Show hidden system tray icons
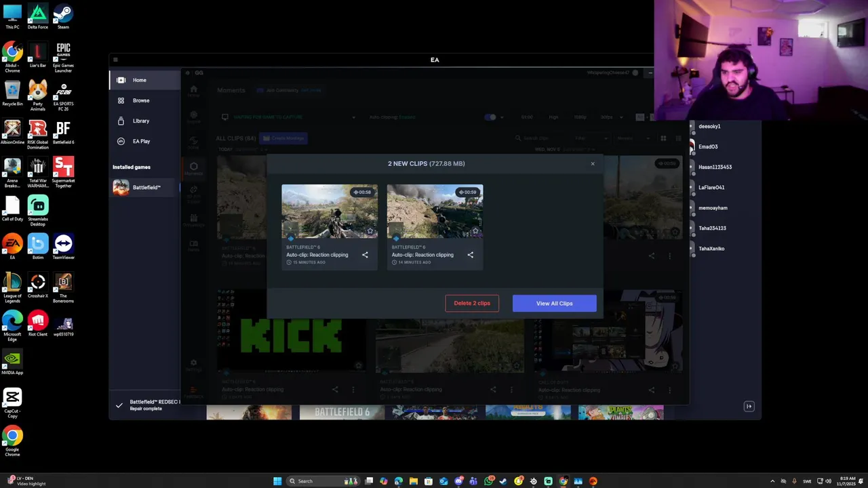The width and height of the screenshot is (868, 488). pyautogui.click(x=772, y=481)
